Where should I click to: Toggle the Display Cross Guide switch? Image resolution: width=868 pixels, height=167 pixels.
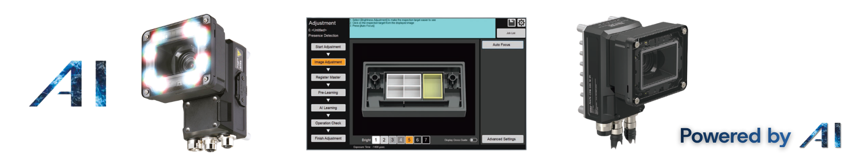click(473, 140)
